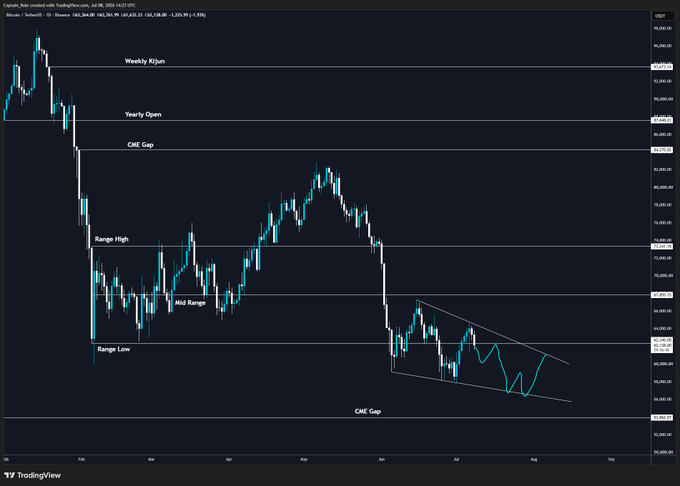Click the Apr label on time axis
This screenshot has width=680, height=486.
coord(229,459)
